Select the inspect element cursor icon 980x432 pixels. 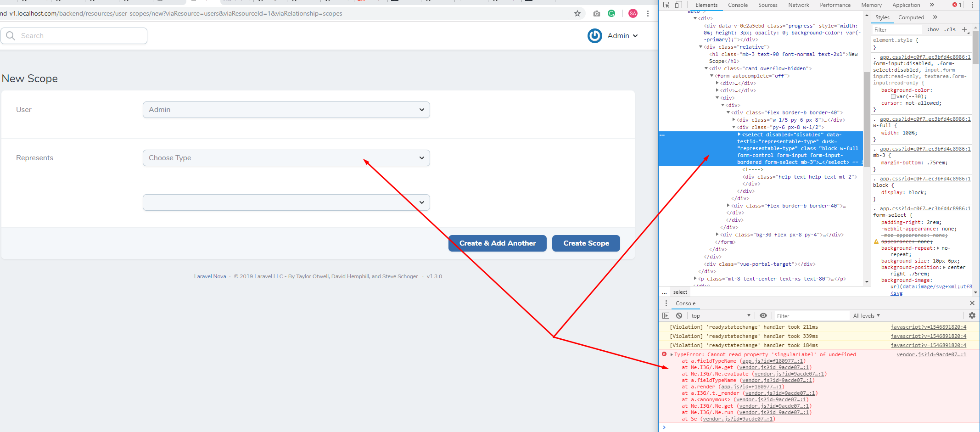coord(666,5)
